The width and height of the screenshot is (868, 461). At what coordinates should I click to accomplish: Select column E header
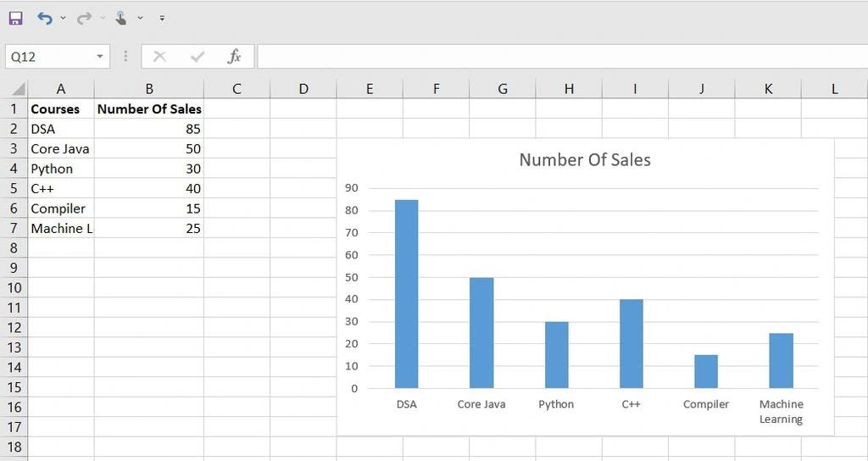point(370,88)
